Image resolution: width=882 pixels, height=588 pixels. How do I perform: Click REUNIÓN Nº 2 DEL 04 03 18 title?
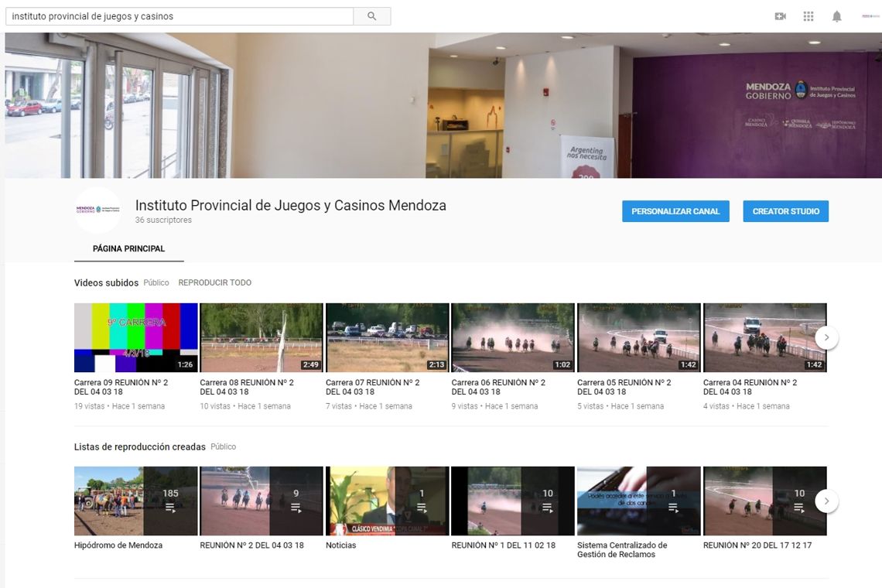[252, 545]
